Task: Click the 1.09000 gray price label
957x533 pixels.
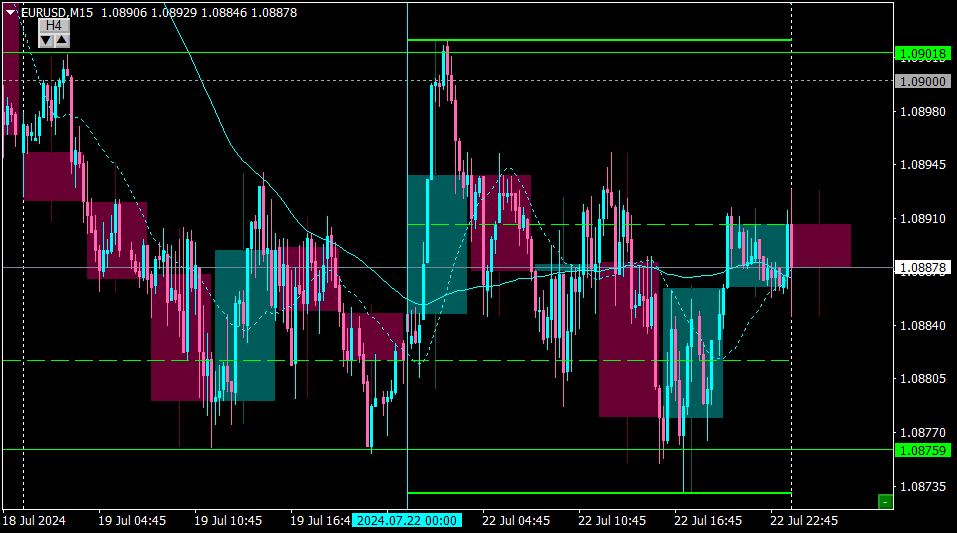Action: tap(923, 81)
